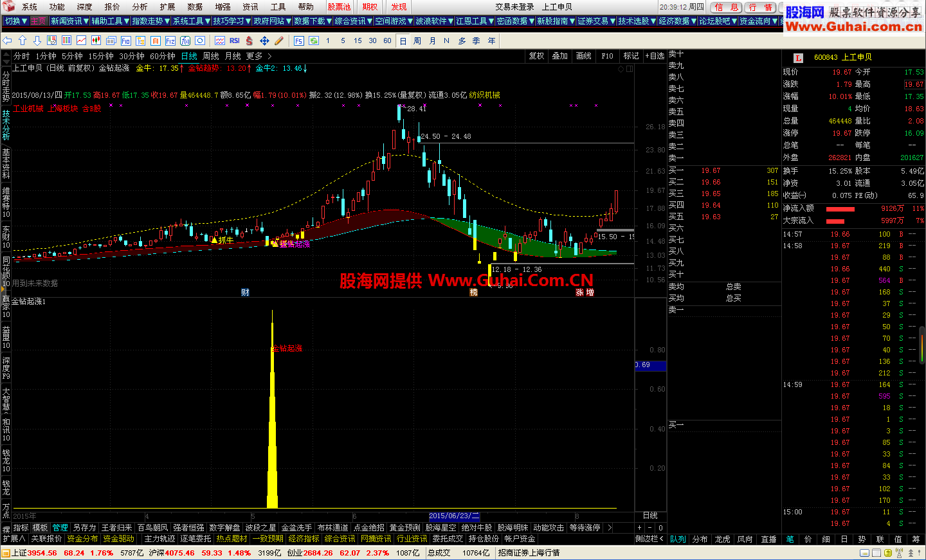
Task: Expand the 新闻资讯 dropdown menu
Action: (69, 21)
